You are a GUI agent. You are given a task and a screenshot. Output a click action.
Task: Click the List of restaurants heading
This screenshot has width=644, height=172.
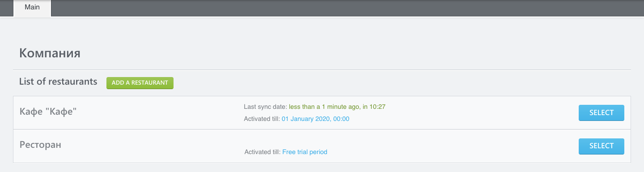(58, 82)
